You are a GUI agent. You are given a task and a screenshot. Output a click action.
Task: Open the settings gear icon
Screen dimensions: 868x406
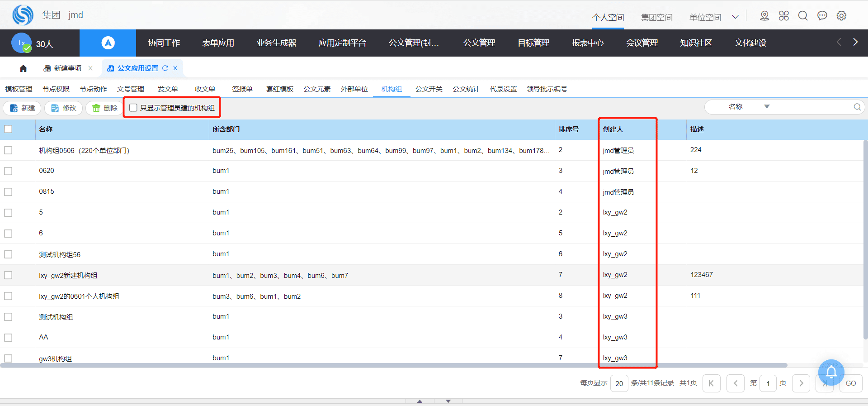841,16
